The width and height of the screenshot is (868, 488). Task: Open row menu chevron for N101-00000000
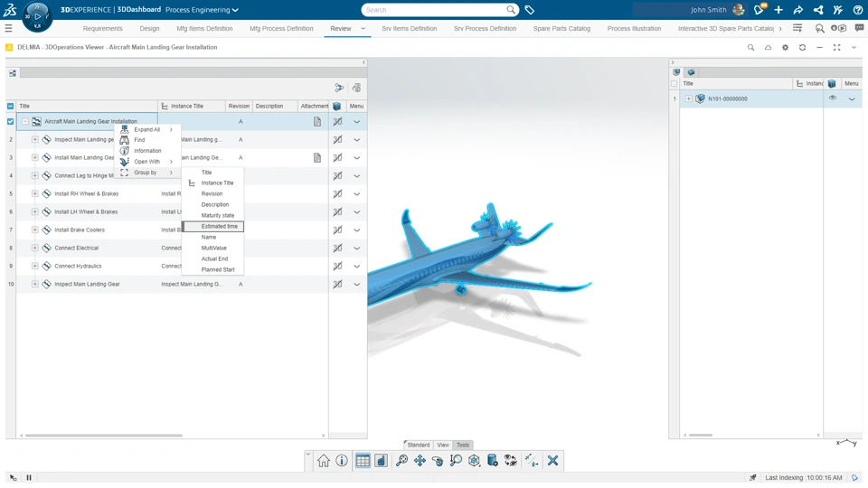point(852,99)
